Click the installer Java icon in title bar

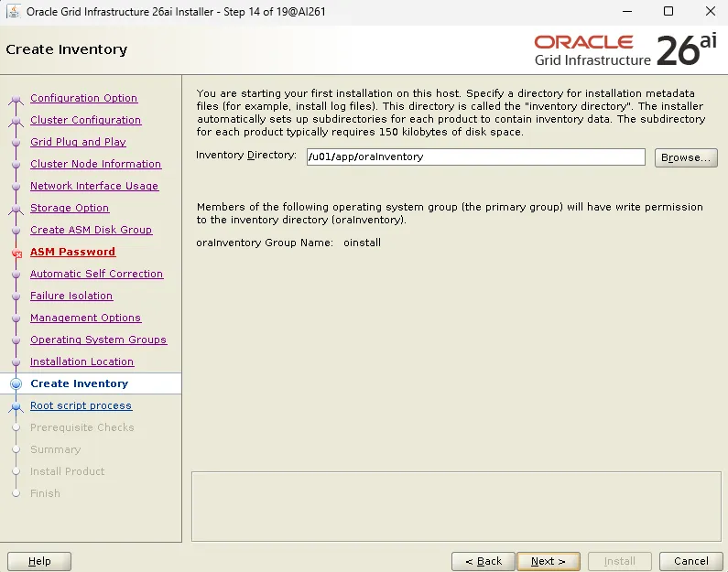click(x=14, y=11)
